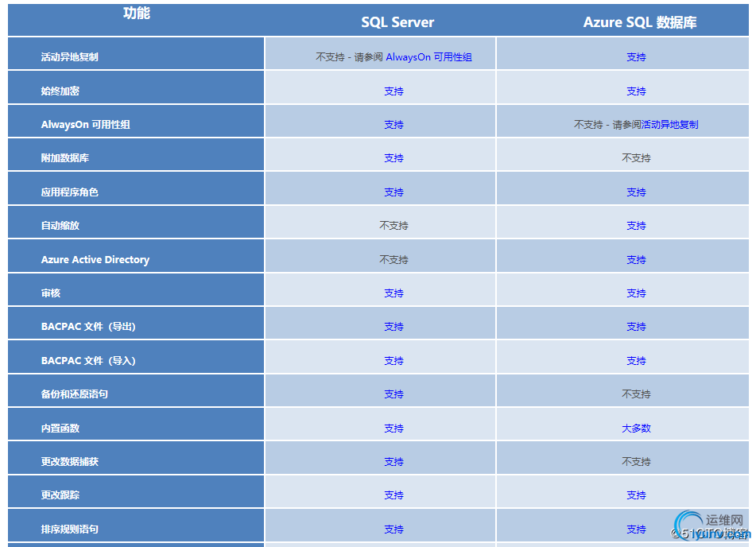Select SQL Server 不支持 text for Azure Active Directory
The image size is (756, 547).
click(x=394, y=259)
